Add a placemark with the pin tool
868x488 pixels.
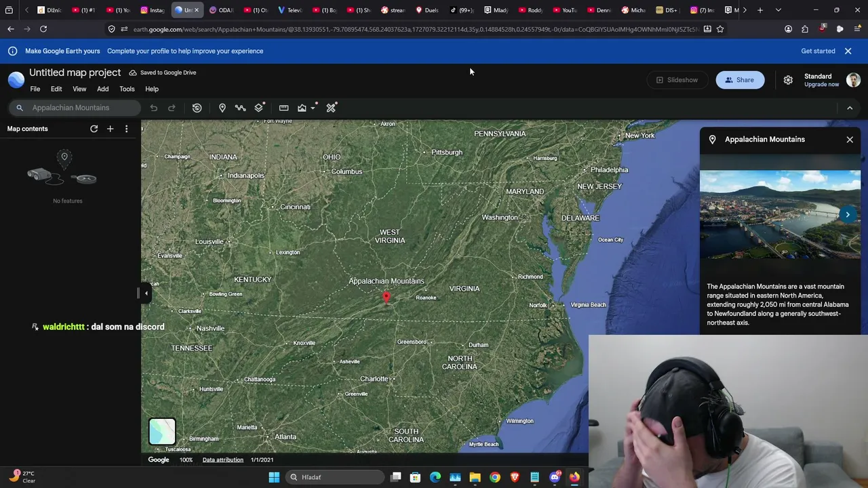[222, 108]
